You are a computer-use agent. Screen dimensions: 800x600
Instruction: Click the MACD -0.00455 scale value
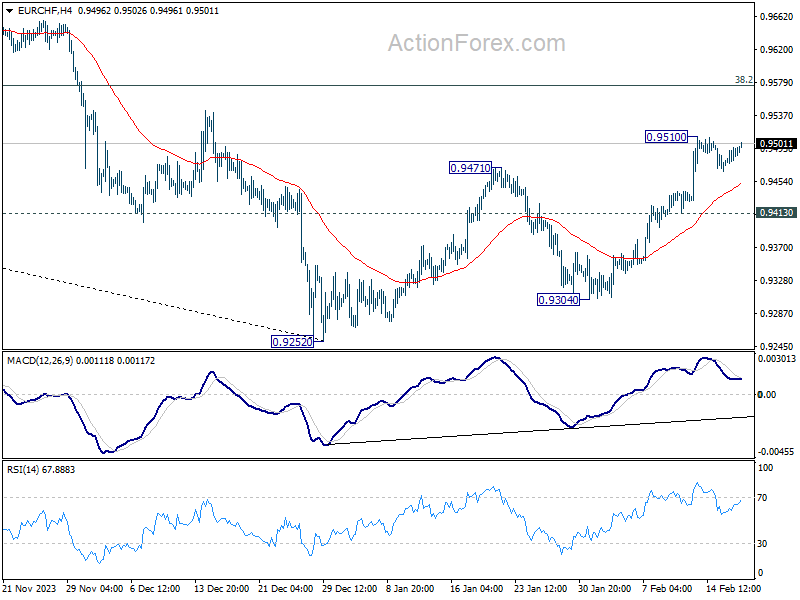pyautogui.click(x=776, y=452)
